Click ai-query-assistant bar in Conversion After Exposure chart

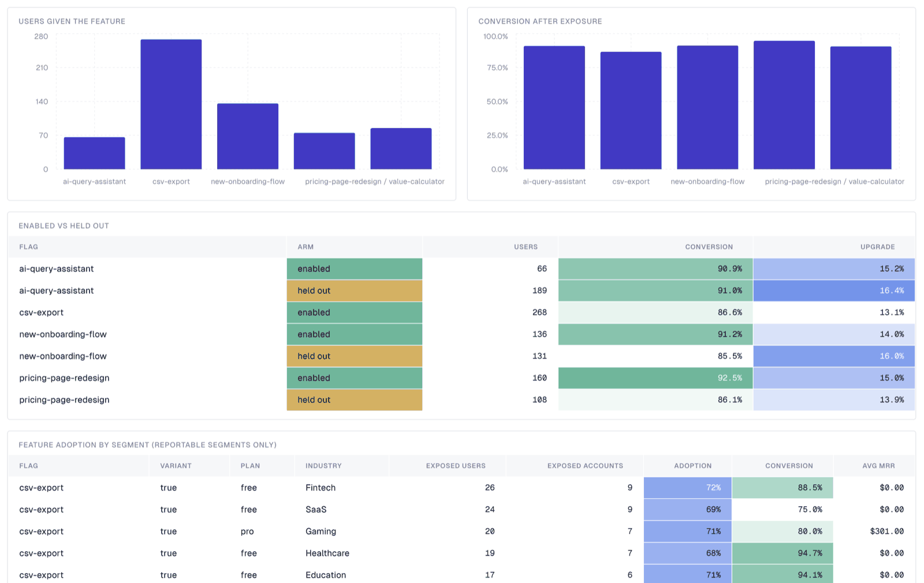(x=554, y=107)
